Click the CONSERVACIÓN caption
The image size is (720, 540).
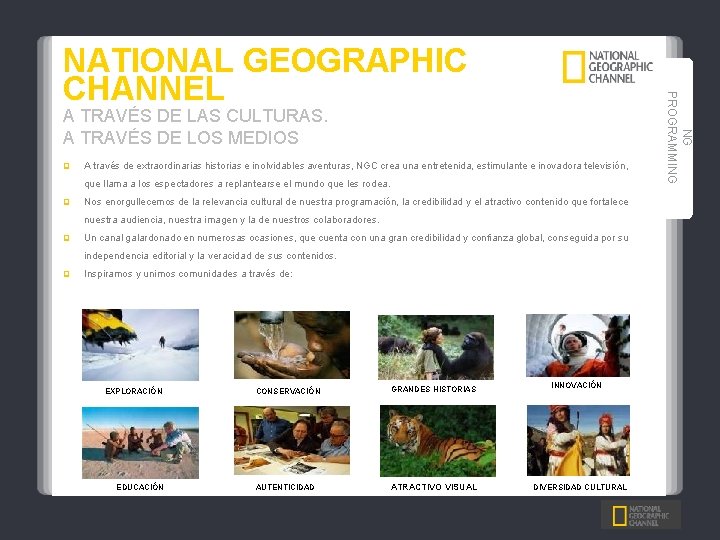point(288,391)
